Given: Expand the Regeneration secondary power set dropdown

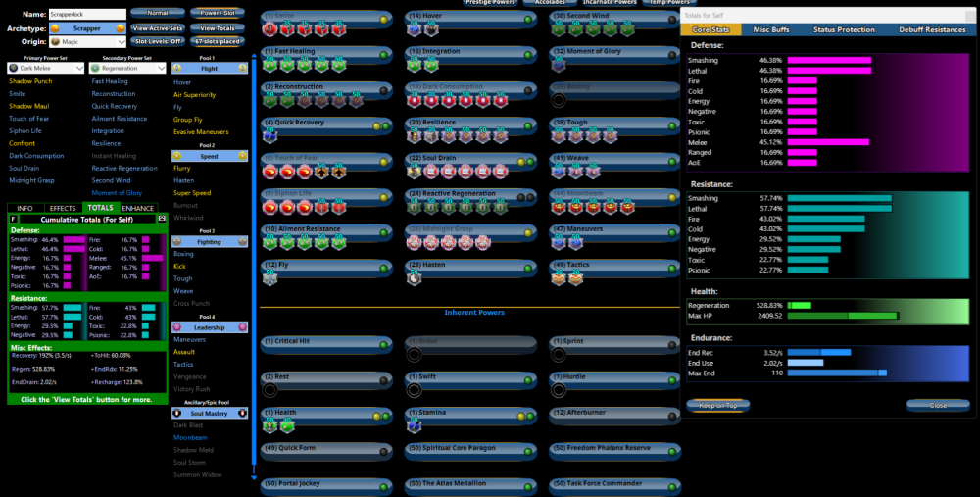Looking at the screenshot, I should (x=127, y=68).
